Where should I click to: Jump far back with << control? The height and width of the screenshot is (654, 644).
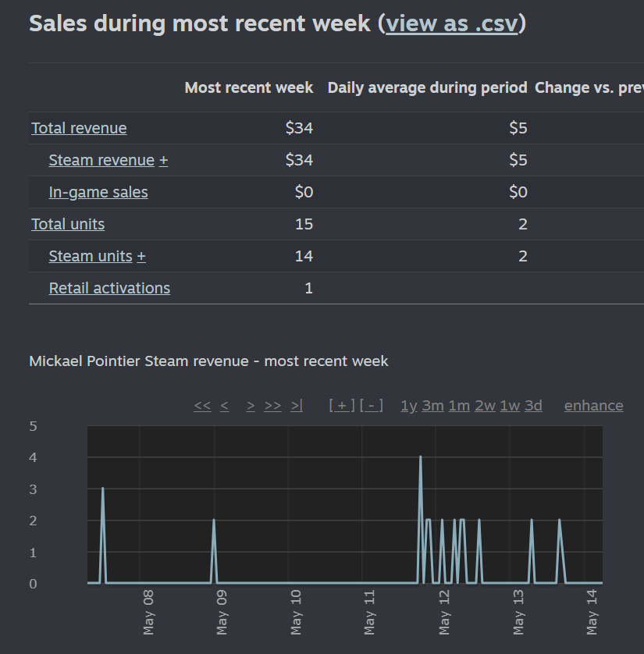[x=202, y=405]
